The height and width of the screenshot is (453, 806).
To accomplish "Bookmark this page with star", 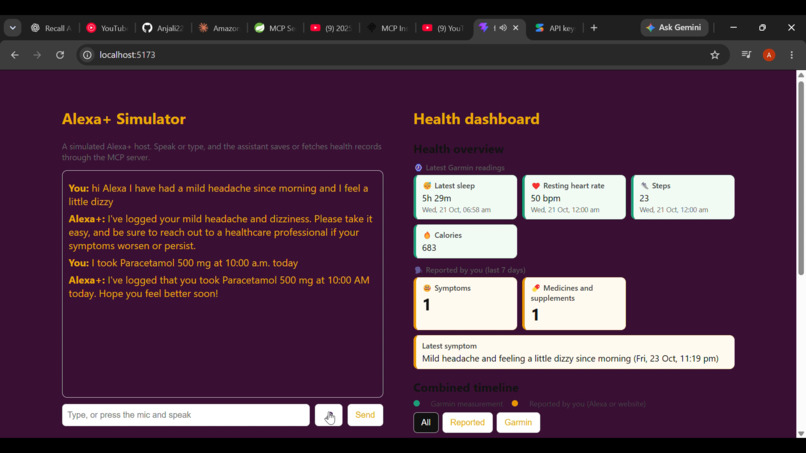I will (715, 55).
